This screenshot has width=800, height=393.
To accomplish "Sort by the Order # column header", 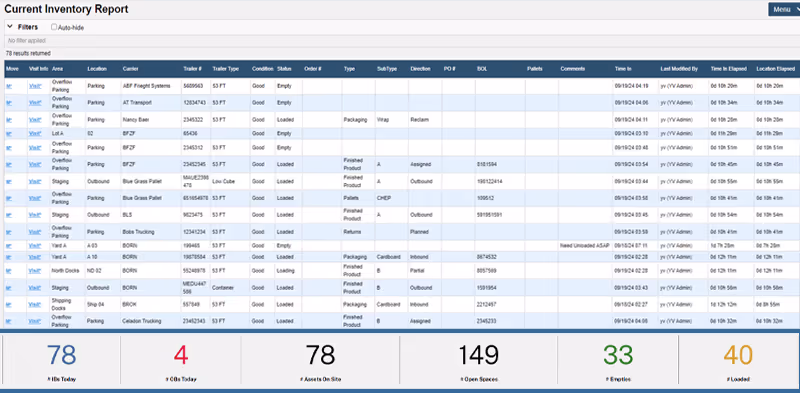I will (x=312, y=69).
